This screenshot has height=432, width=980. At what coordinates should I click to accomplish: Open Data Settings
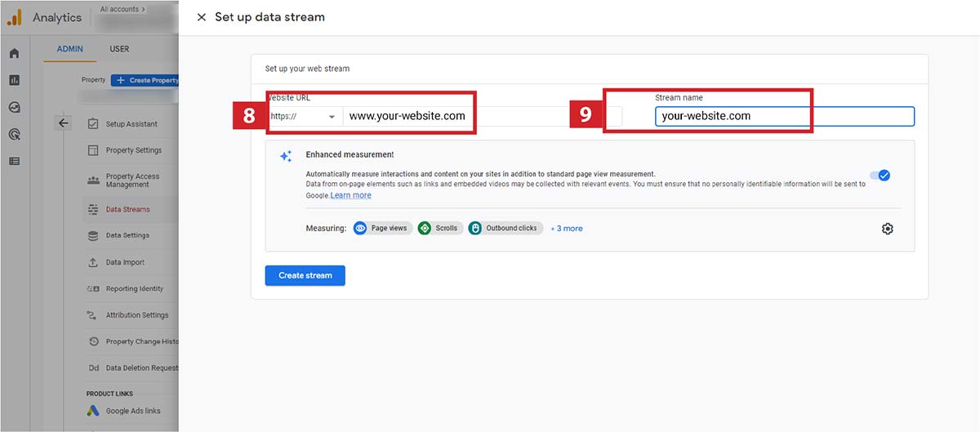coord(127,235)
